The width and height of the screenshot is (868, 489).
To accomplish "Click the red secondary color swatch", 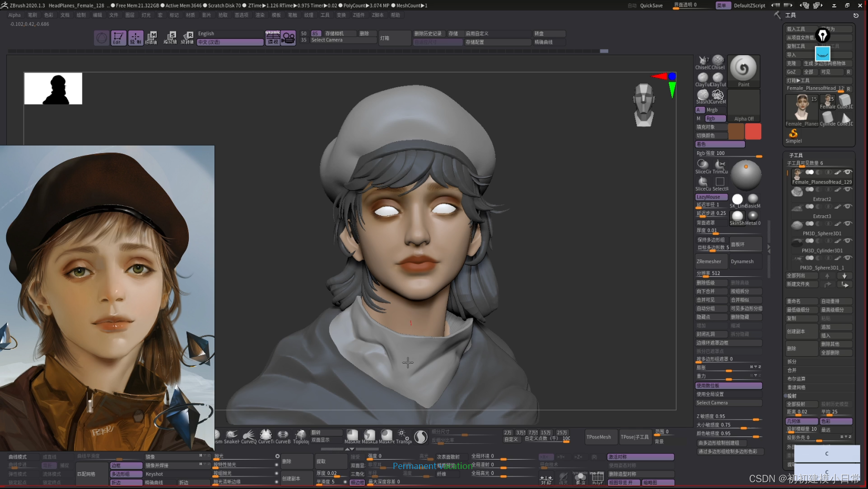I will (753, 131).
